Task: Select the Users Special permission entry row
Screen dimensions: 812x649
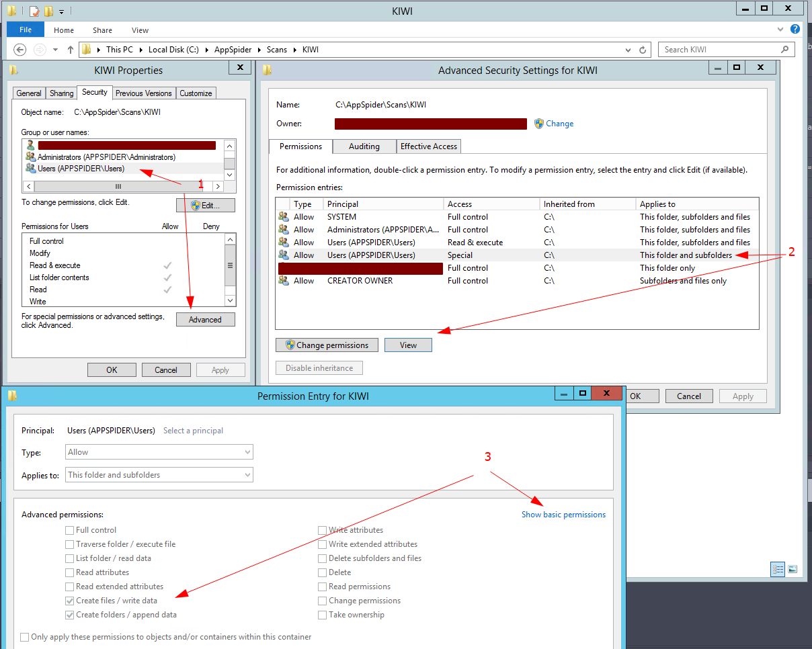Action: (518, 255)
